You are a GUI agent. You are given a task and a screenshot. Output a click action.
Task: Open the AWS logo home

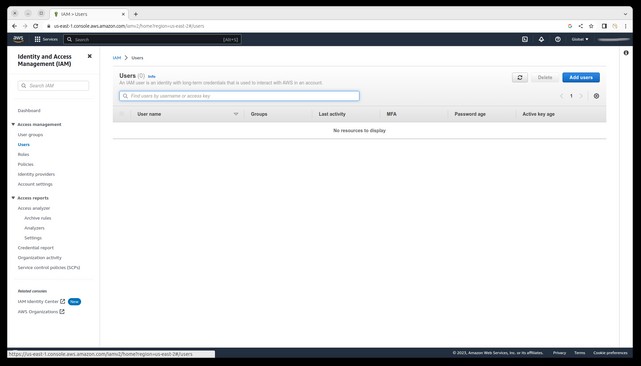pos(18,39)
